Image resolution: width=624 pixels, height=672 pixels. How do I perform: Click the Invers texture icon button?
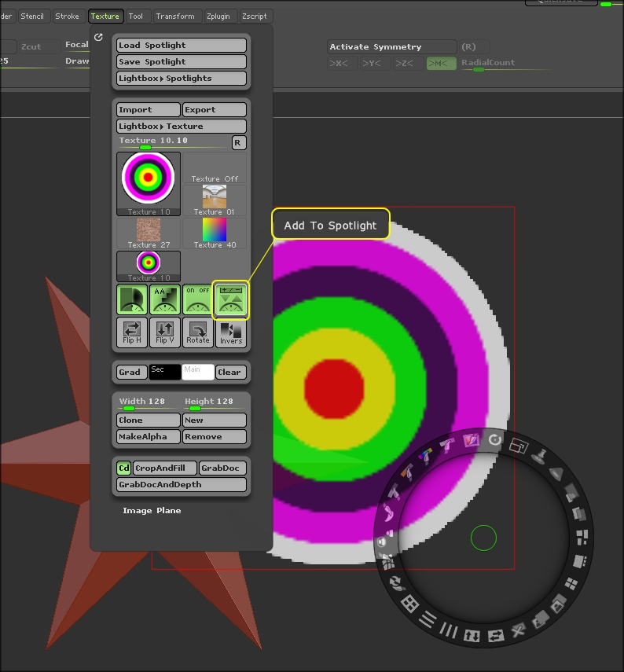click(231, 332)
